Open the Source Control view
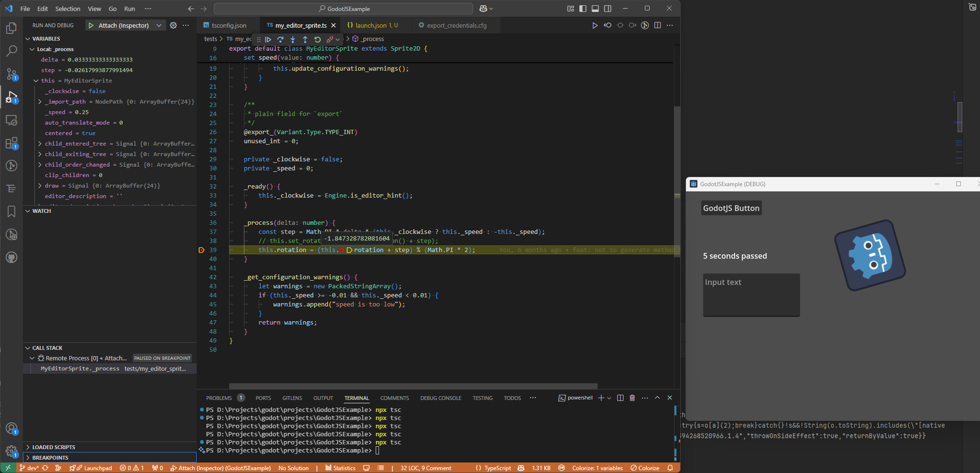 click(11, 74)
